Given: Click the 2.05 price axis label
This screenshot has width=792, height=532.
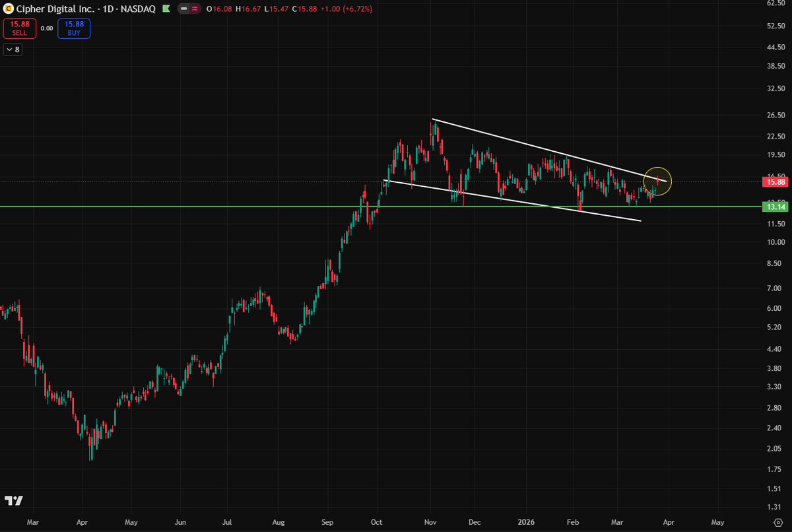Looking at the screenshot, I should pos(775,449).
